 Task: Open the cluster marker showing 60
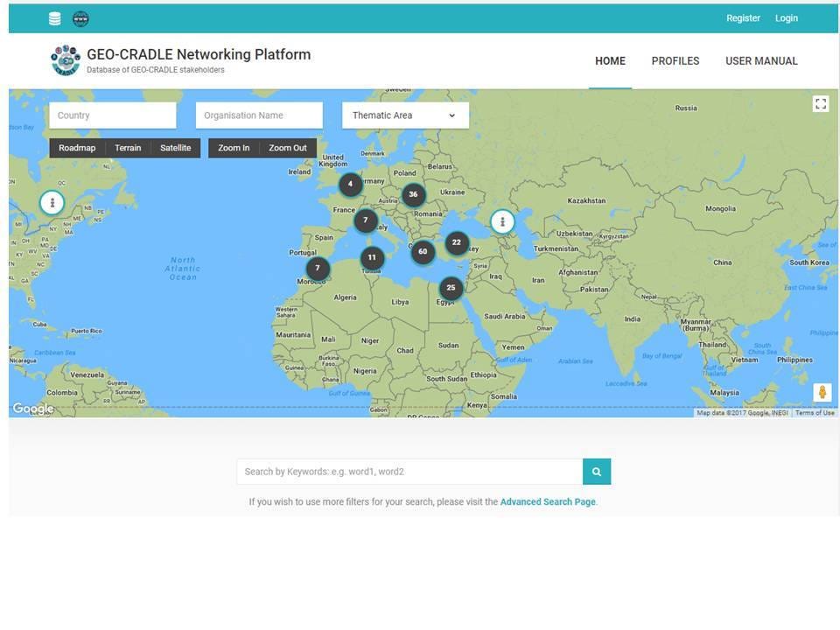[x=423, y=251]
